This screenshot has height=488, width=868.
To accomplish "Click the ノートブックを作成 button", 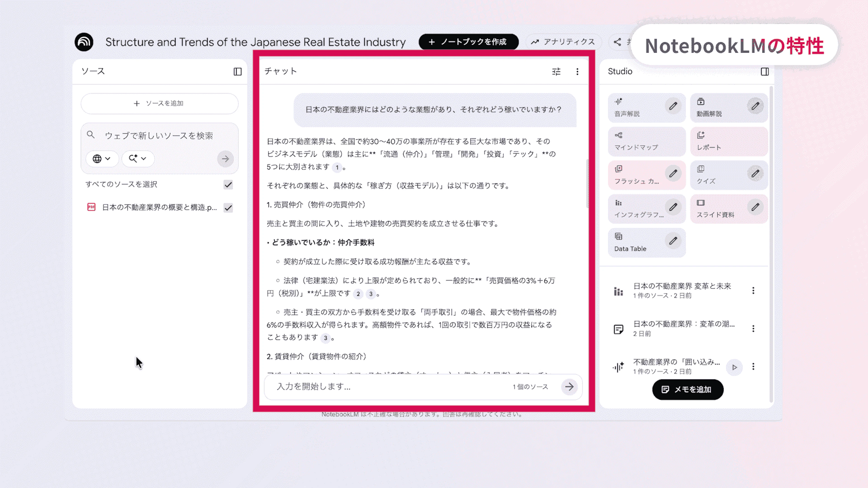I will point(468,42).
